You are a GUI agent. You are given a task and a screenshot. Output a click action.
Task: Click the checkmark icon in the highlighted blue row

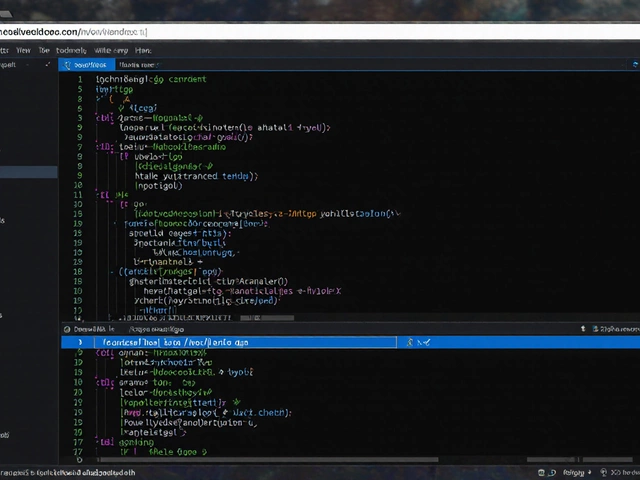(x=425, y=342)
